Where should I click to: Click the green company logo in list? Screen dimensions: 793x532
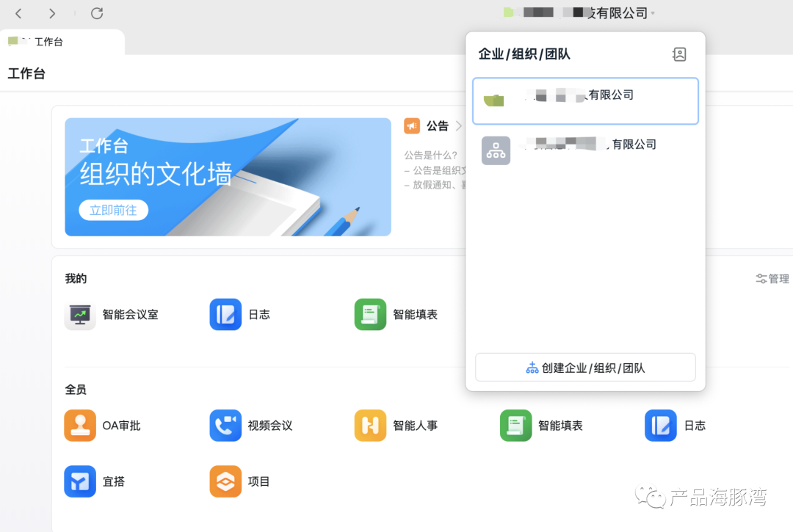tap(494, 100)
